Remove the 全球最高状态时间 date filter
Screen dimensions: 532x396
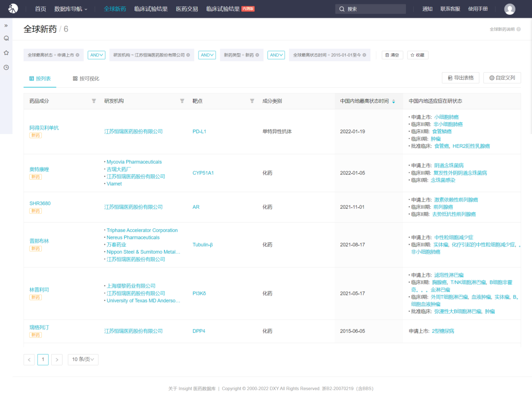point(365,55)
